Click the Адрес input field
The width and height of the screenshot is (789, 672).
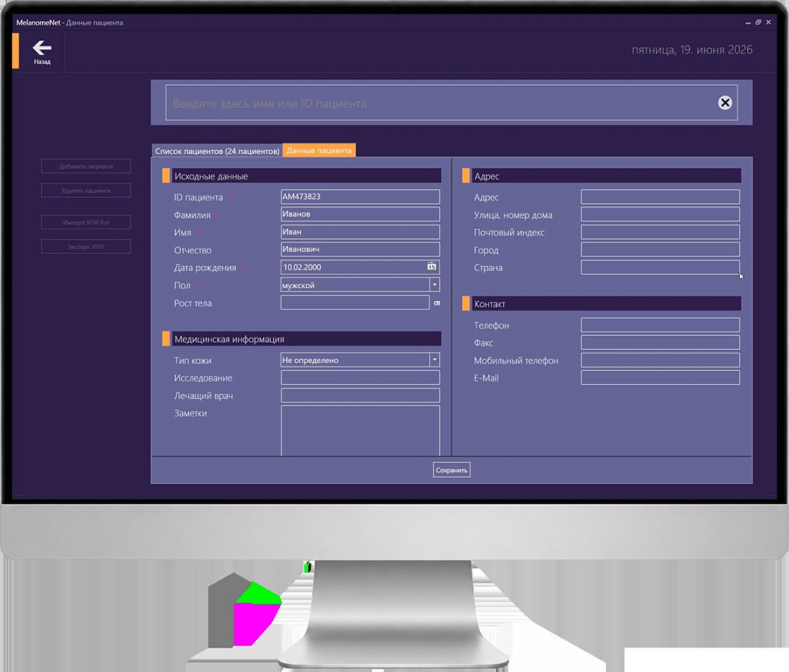click(x=660, y=197)
